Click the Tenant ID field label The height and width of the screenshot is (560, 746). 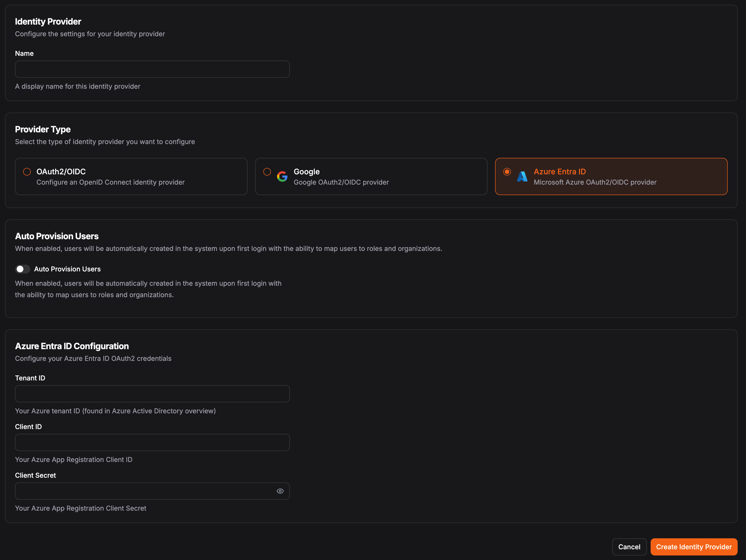[30, 378]
